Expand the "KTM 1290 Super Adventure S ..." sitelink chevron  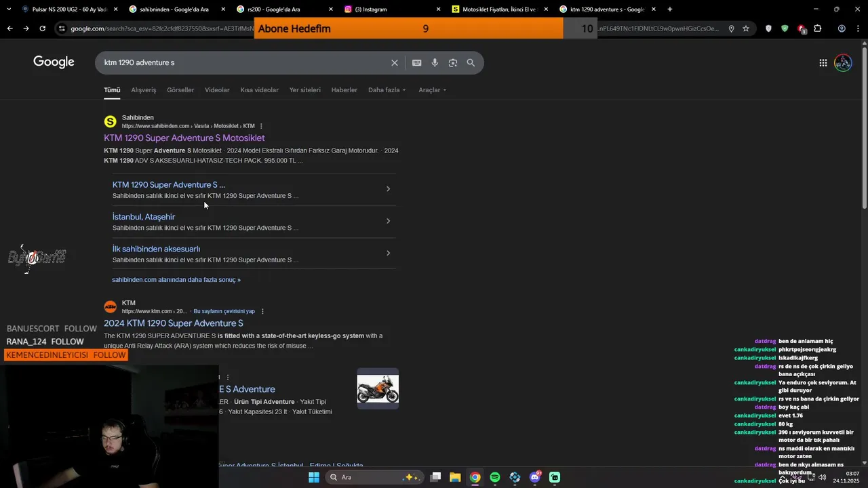[388, 189]
